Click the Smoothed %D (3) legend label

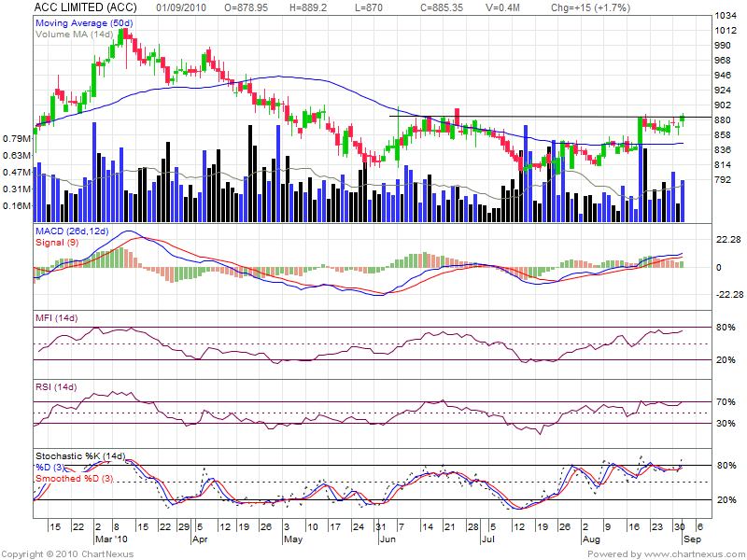pos(75,479)
